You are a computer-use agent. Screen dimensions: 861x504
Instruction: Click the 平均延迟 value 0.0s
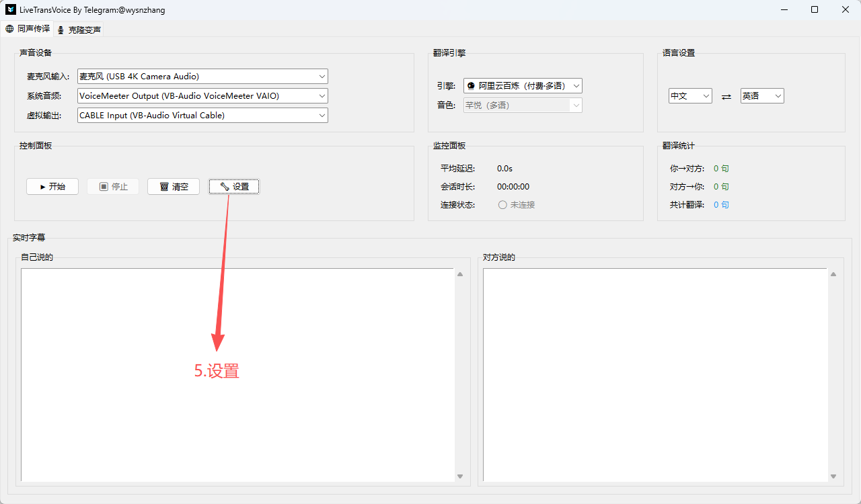click(x=504, y=169)
